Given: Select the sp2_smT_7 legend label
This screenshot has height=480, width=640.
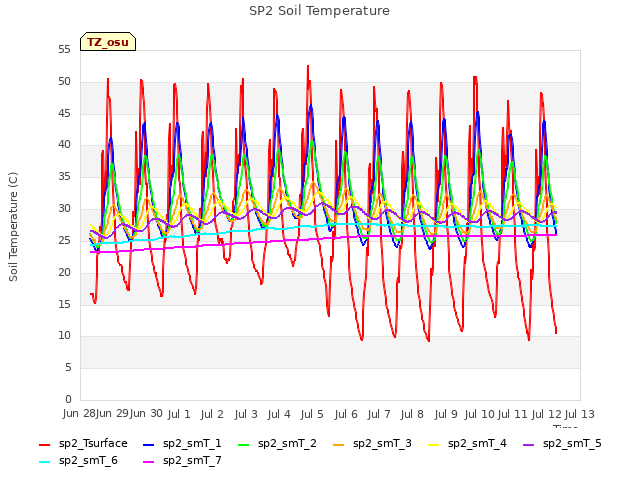Looking at the screenshot, I should (192, 461).
